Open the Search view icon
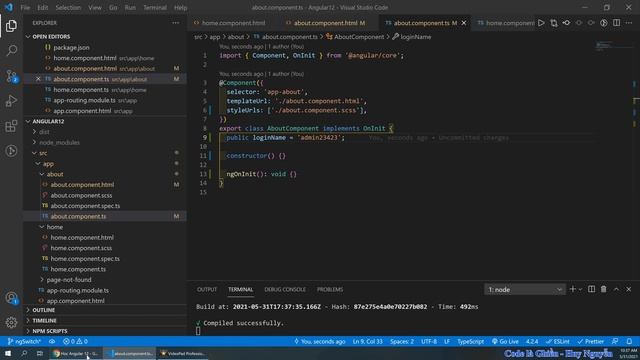This screenshot has height=360, width=640. pyautogui.click(x=11, y=51)
